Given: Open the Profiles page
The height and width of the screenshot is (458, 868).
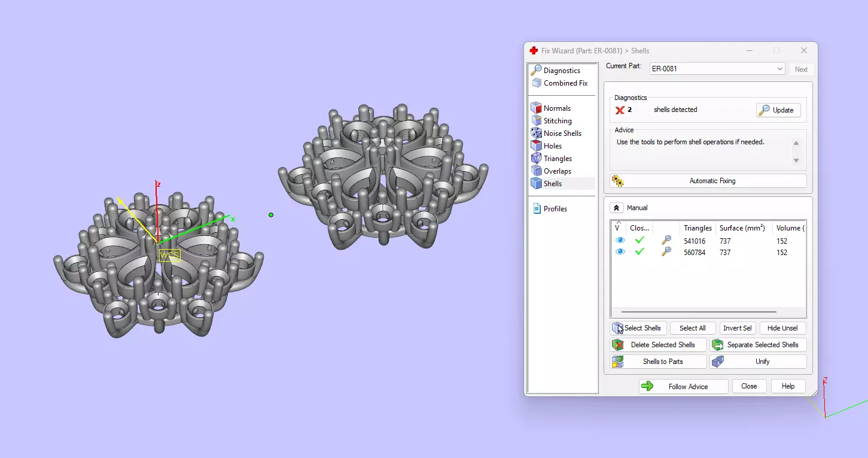Looking at the screenshot, I should 549,209.
